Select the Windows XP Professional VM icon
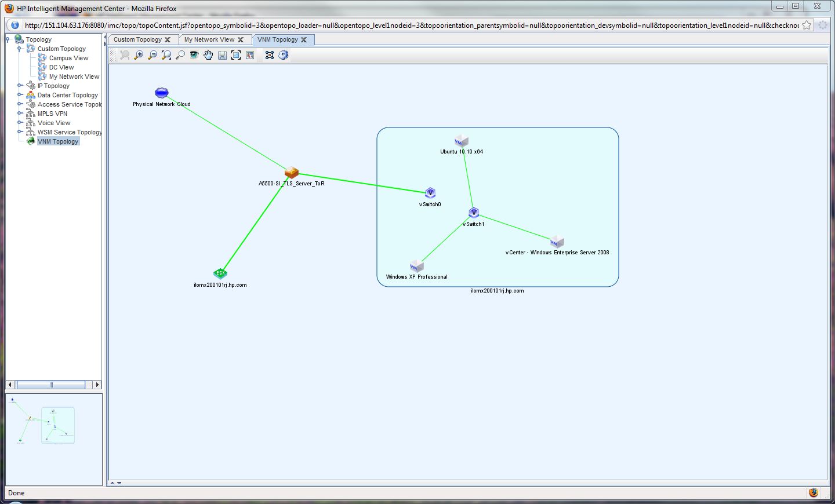 tap(417, 266)
